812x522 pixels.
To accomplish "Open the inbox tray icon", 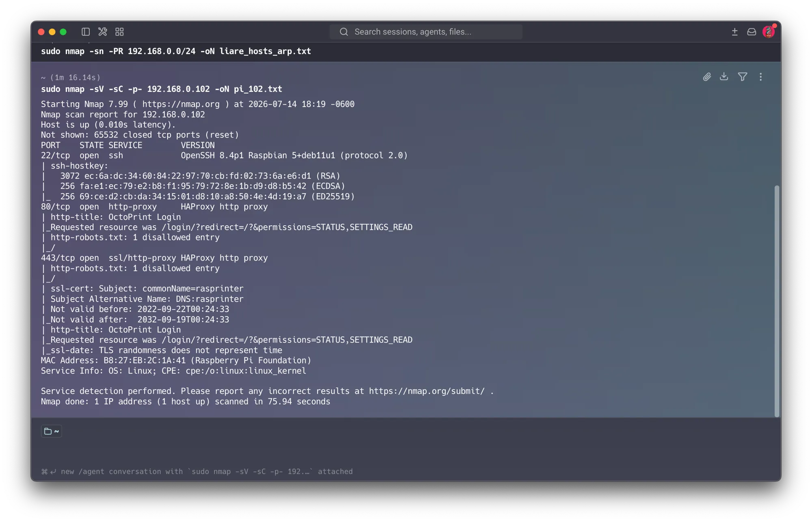I will click(752, 32).
